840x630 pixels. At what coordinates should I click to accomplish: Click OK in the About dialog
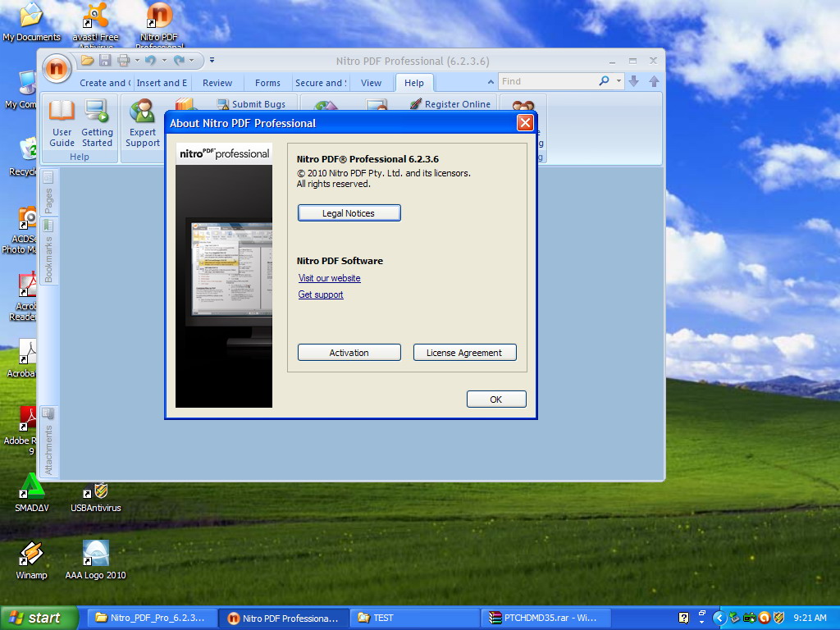pyautogui.click(x=496, y=399)
